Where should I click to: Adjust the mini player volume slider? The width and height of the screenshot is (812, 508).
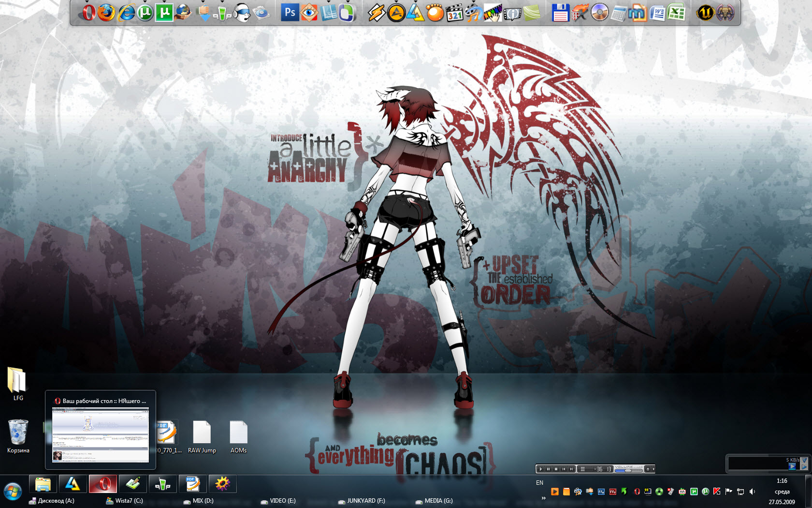coord(628,471)
